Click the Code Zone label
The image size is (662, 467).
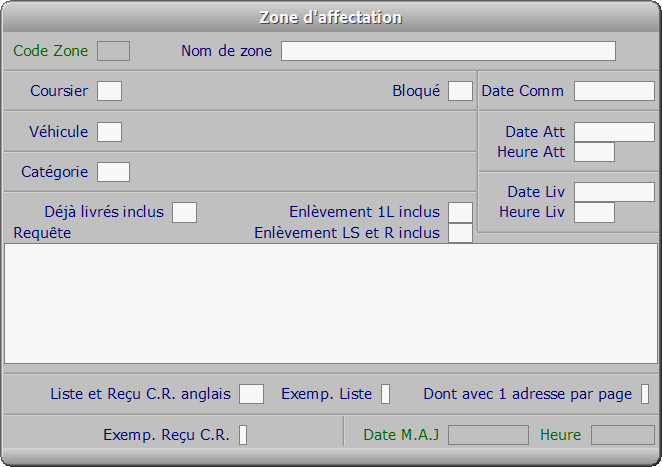pos(51,51)
